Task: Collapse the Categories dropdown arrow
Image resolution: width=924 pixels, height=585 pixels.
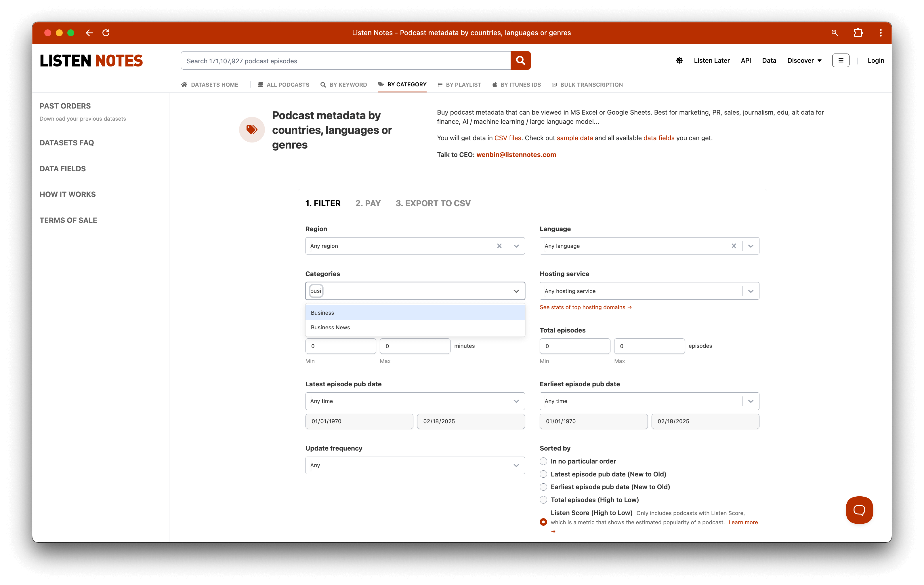Action: [x=516, y=291]
